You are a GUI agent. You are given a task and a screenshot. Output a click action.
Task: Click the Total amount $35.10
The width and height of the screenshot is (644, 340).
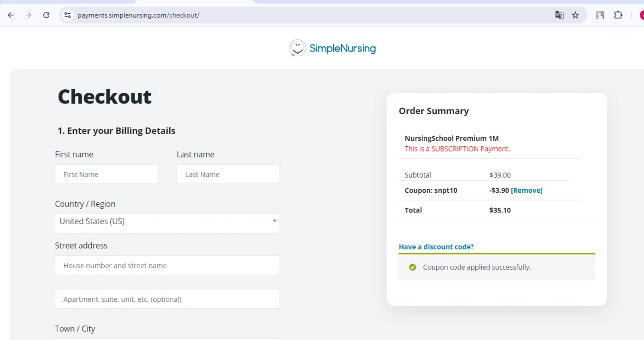tap(500, 210)
